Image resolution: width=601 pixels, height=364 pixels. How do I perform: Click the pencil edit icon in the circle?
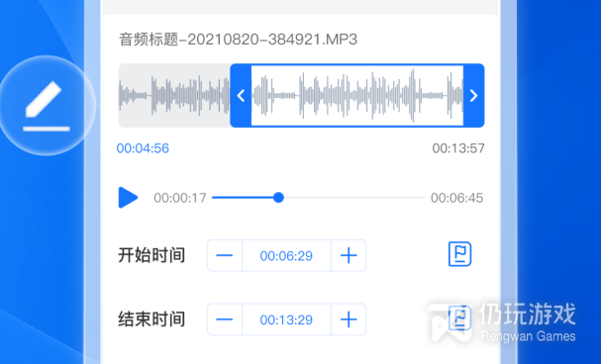tap(47, 106)
